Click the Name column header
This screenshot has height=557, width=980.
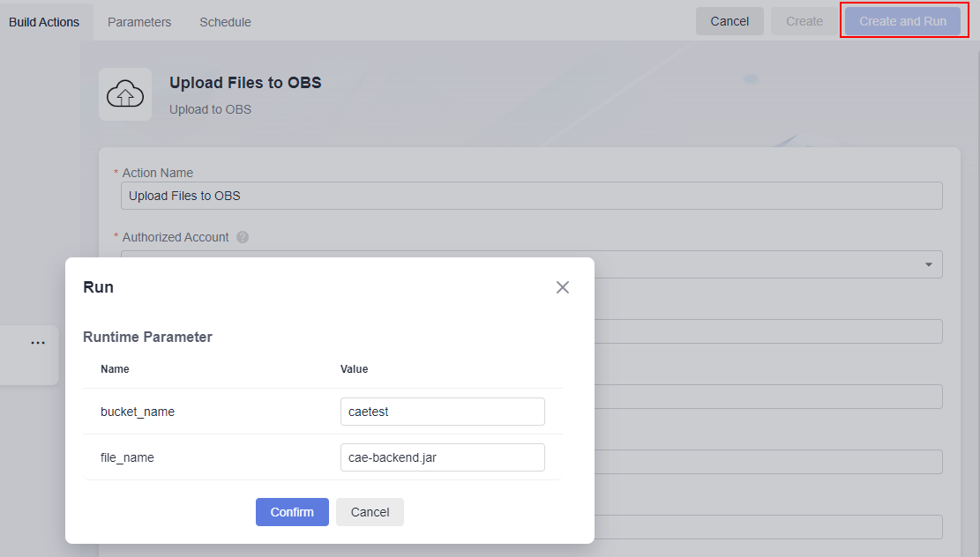(115, 369)
